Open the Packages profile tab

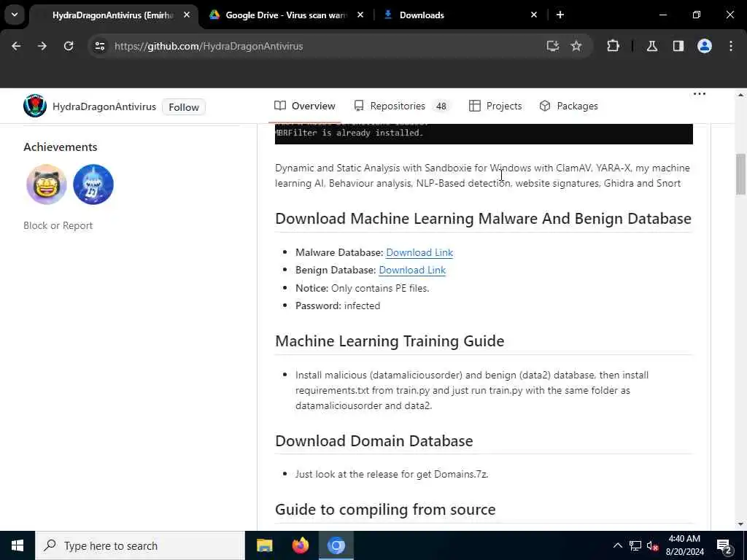click(x=568, y=106)
